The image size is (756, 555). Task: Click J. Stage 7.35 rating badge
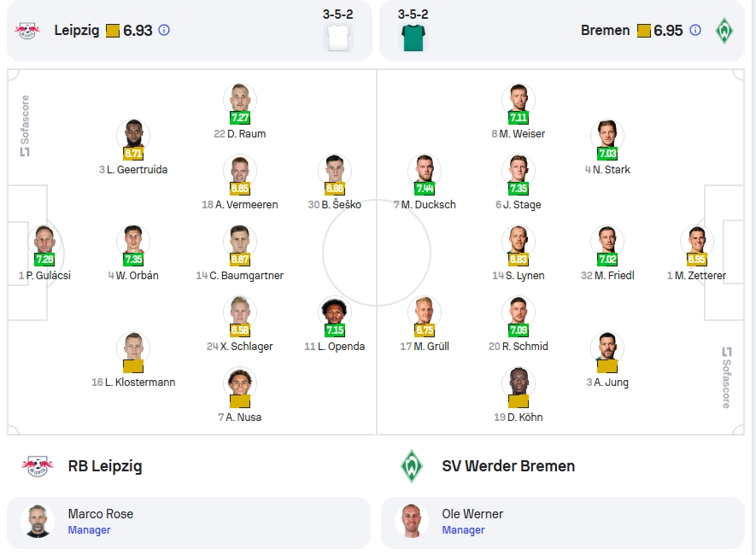click(x=519, y=189)
